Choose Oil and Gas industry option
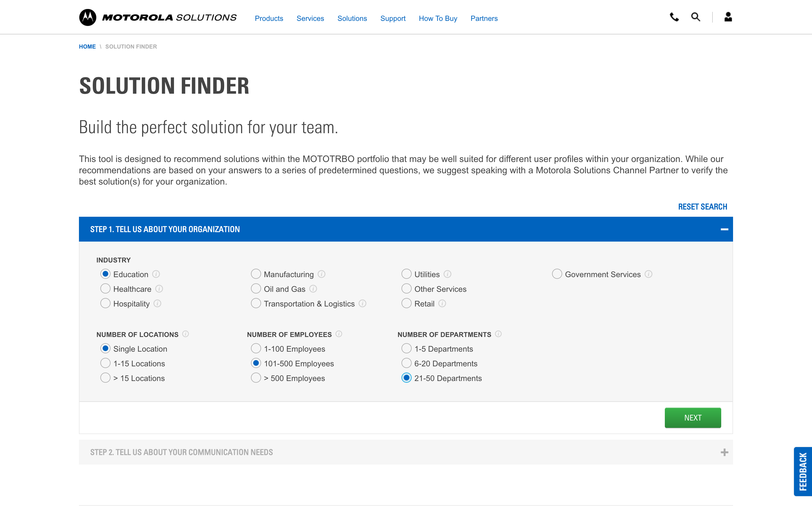 pos(256,289)
